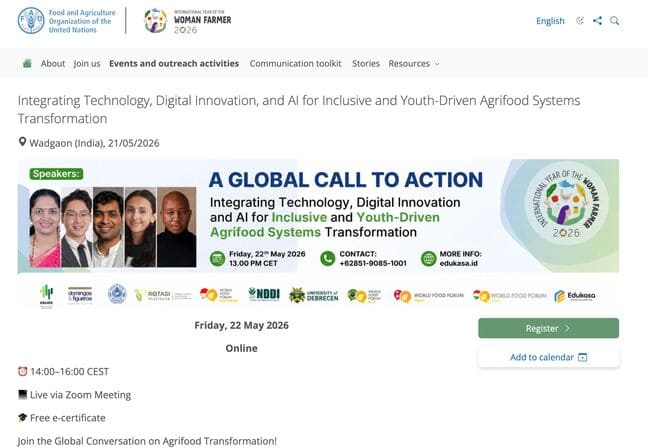This screenshot has height=448, width=648.
Task: Click the 'Online' label text
Action: [x=241, y=348]
